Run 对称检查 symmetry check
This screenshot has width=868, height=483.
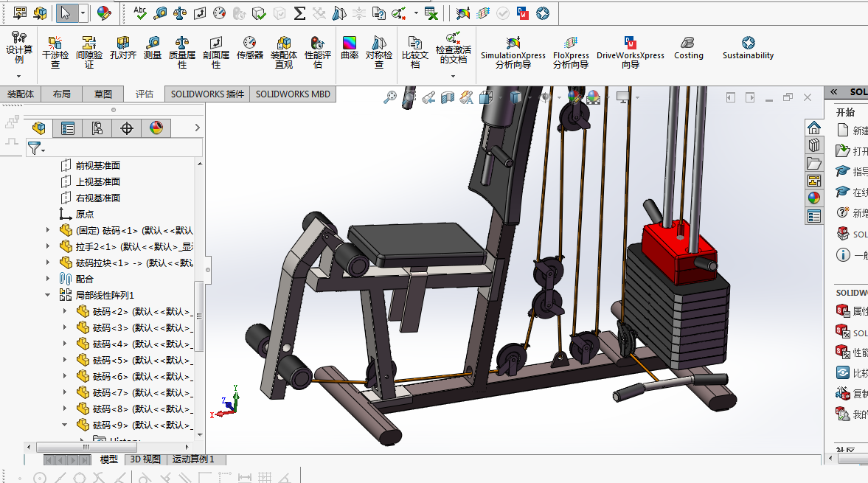(379, 52)
